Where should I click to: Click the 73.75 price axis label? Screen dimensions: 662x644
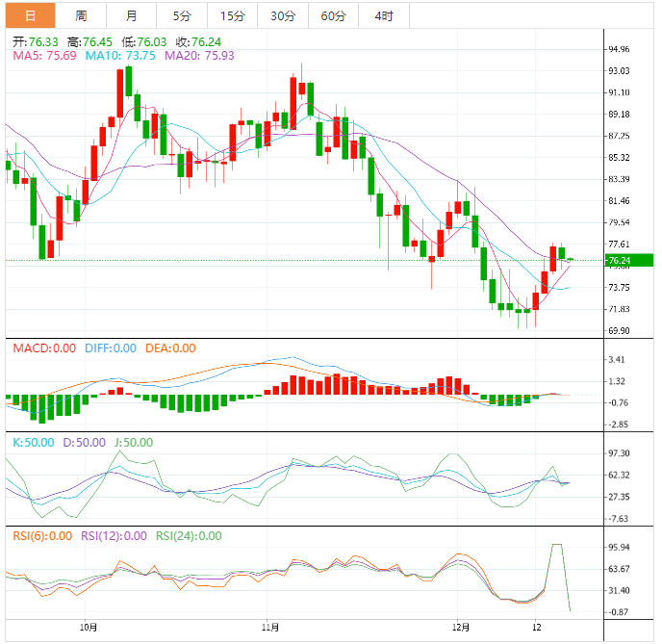pyautogui.click(x=619, y=288)
